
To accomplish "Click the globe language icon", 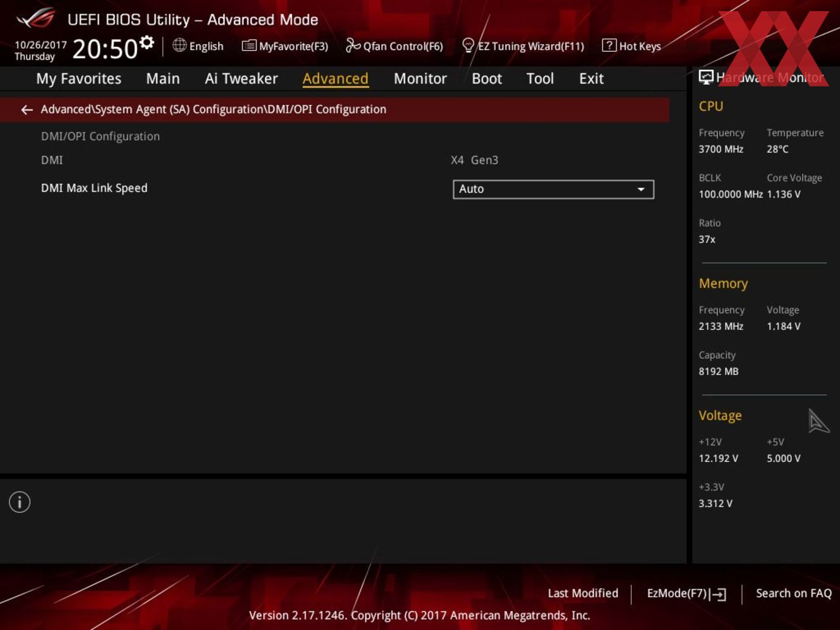I will [179, 45].
